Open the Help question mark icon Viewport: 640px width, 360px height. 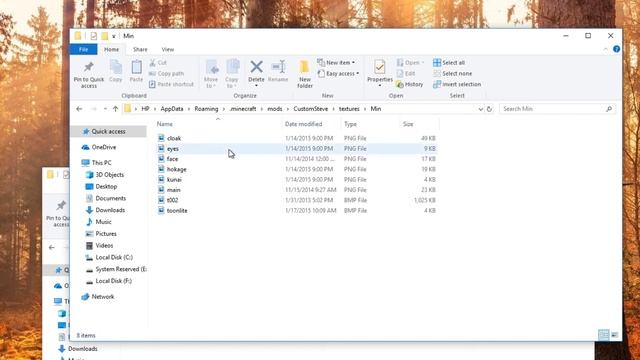coord(616,49)
